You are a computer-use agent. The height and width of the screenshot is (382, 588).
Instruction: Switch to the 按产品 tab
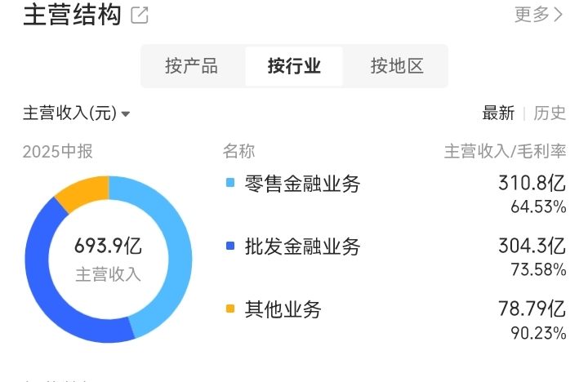pos(192,66)
